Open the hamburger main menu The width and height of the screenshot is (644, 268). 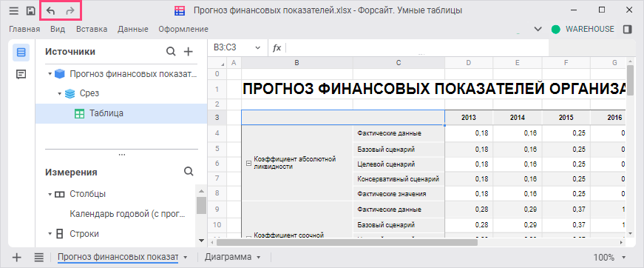pos(14,11)
